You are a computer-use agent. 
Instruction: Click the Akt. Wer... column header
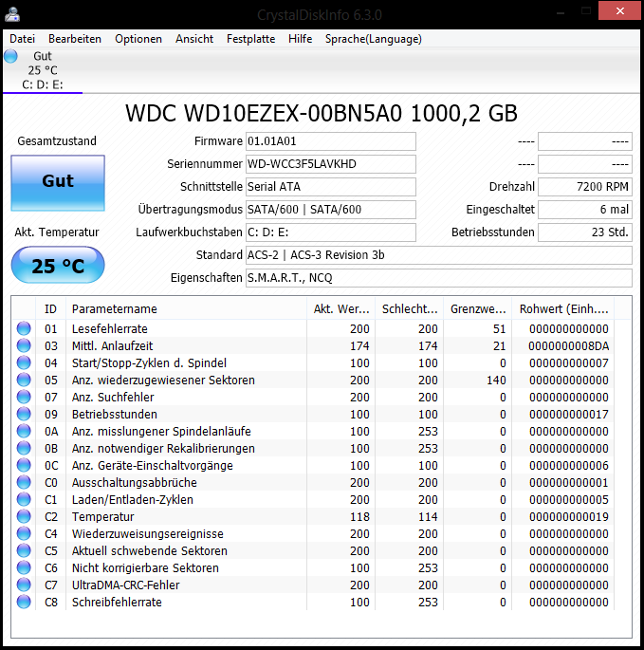coord(341,308)
